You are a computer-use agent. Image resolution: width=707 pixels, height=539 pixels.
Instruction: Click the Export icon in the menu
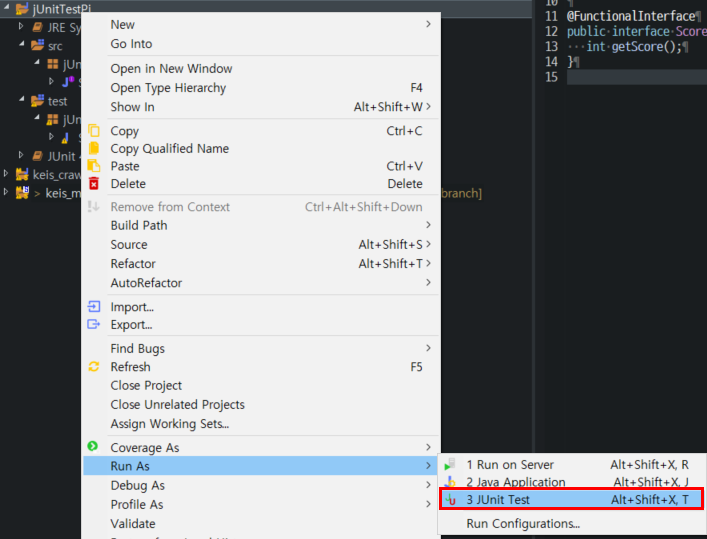point(94,325)
